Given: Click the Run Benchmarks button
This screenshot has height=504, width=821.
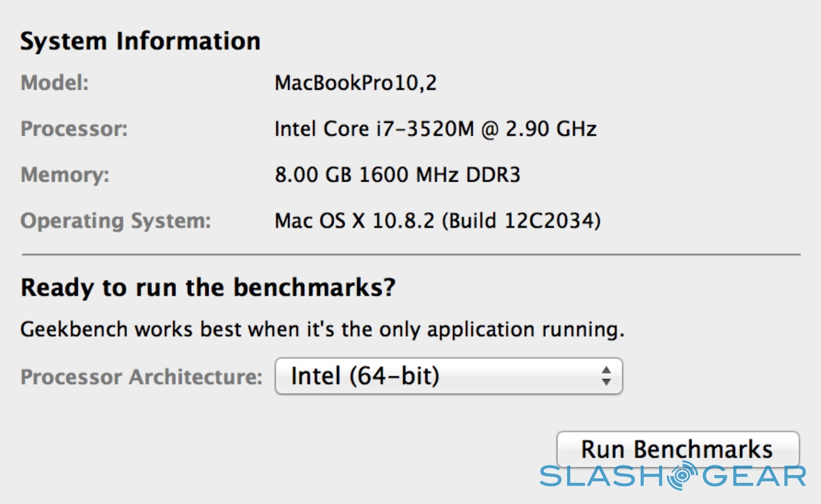Looking at the screenshot, I should [677, 448].
